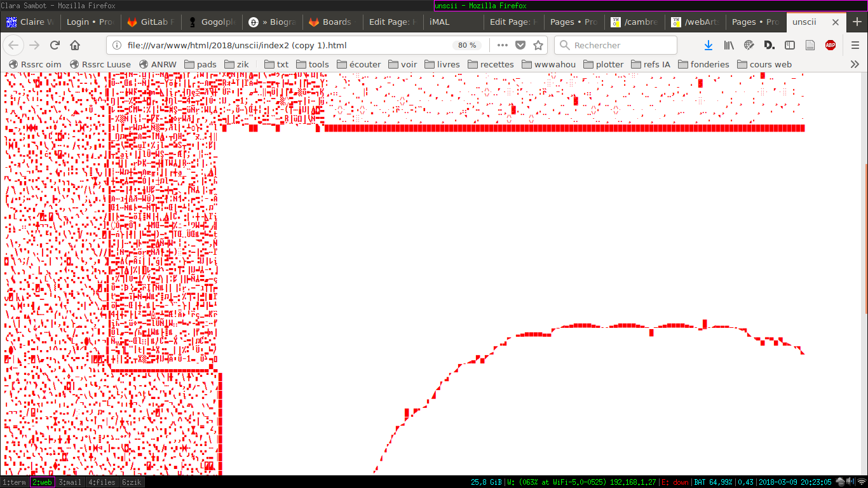868x488 pixels.
Task: Show site information for the file URL
Action: click(x=117, y=45)
